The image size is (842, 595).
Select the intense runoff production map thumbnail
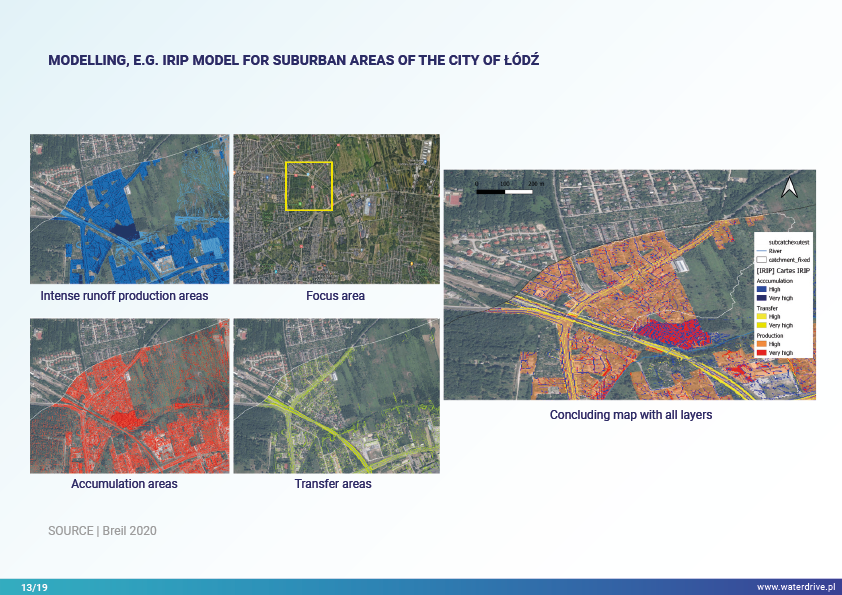click(131, 209)
